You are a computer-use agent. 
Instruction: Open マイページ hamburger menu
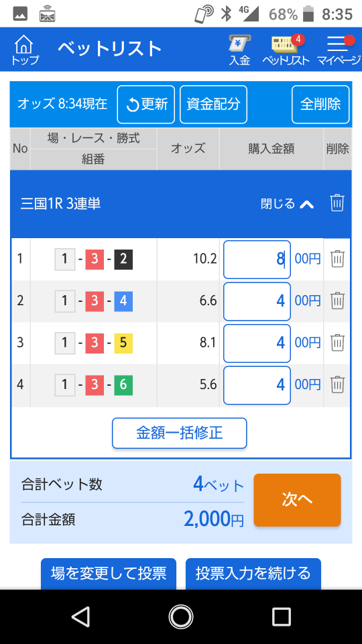tap(339, 50)
